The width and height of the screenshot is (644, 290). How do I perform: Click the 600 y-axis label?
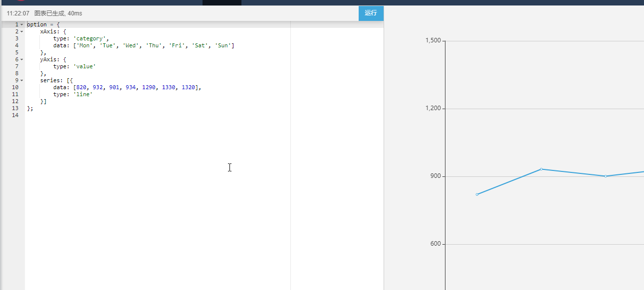tap(435, 244)
